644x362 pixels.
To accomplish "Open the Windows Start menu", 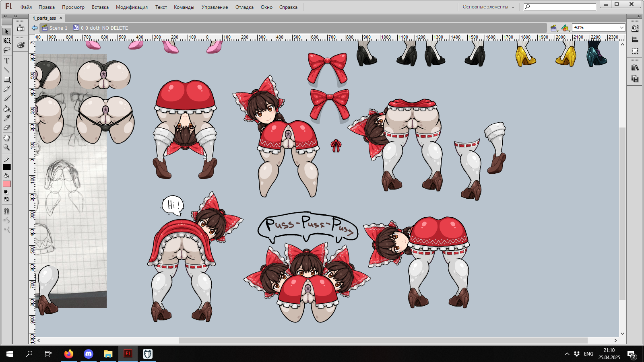I will (10, 354).
